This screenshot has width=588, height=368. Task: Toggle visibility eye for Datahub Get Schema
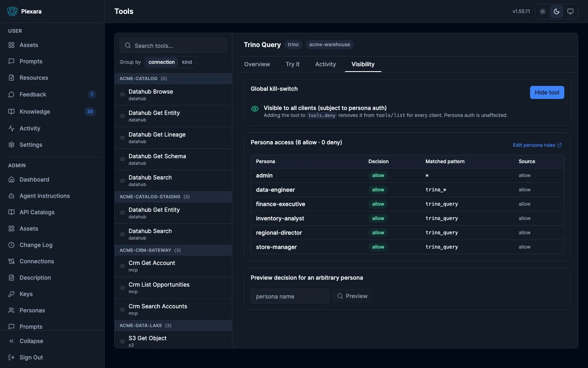click(x=122, y=159)
